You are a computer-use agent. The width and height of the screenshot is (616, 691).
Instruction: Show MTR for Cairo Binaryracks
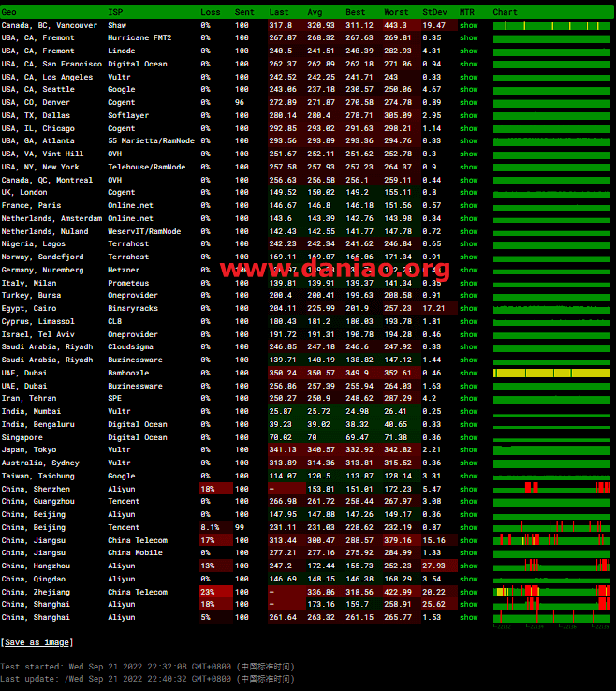coord(468,308)
